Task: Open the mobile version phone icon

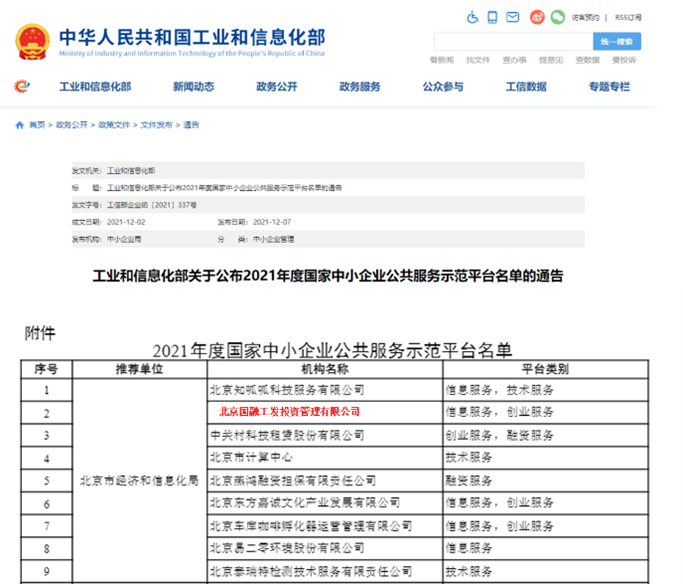Action: (x=492, y=17)
